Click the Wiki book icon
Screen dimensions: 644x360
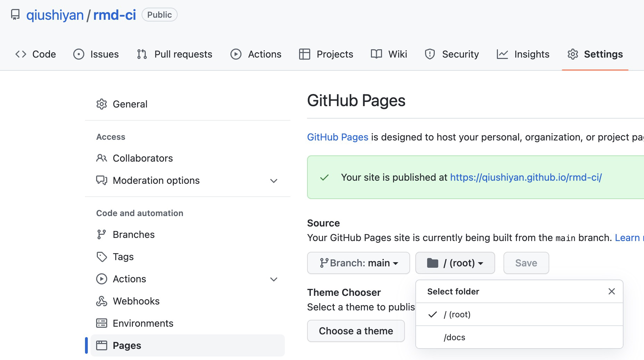[376, 54]
